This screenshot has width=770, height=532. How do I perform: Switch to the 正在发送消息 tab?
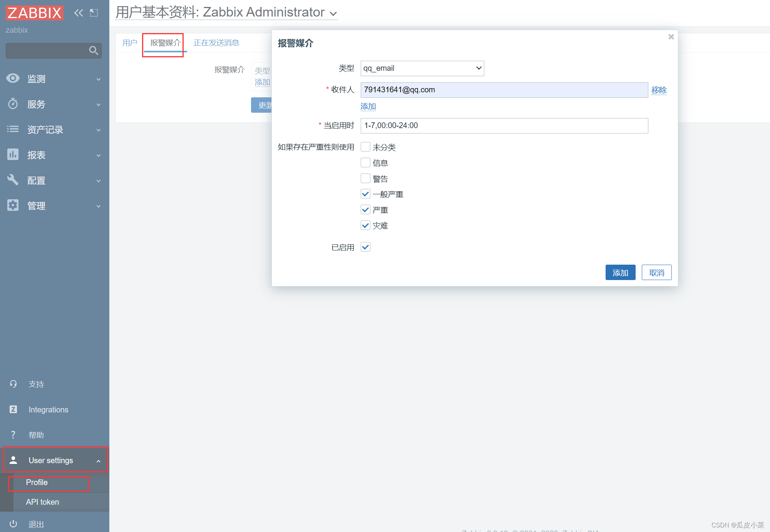coord(216,43)
